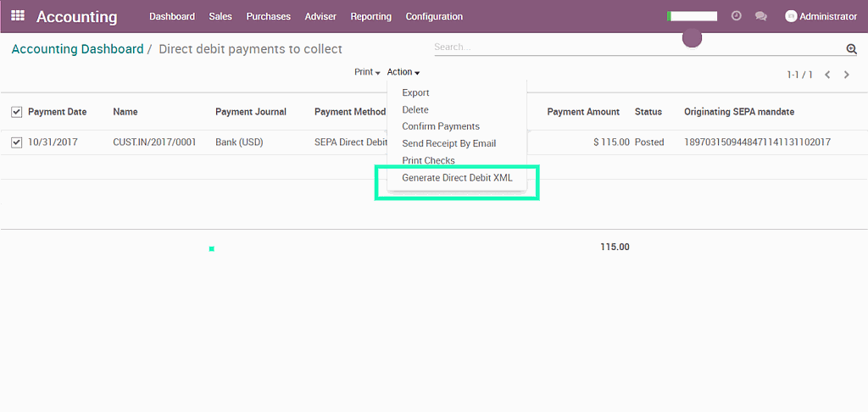Collapse the Action dropdown

403,72
